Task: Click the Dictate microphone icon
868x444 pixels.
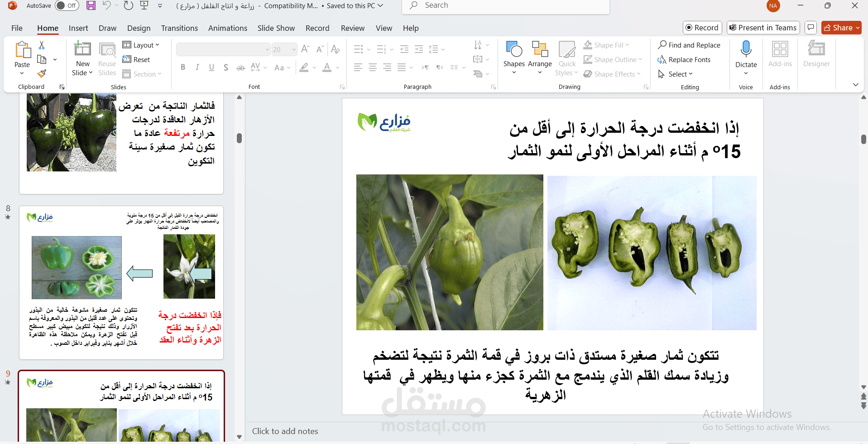Action: tap(746, 49)
